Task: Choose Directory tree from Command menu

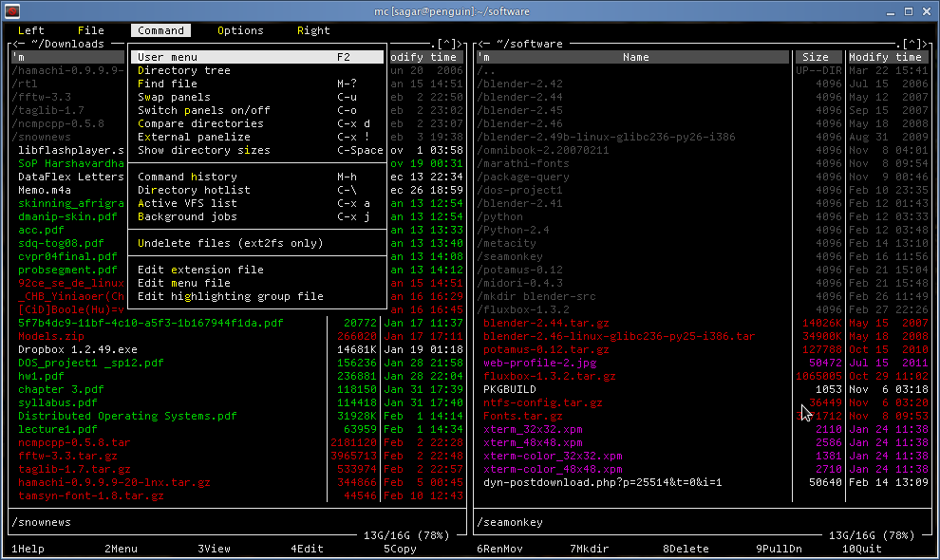Action: (x=257, y=70)
